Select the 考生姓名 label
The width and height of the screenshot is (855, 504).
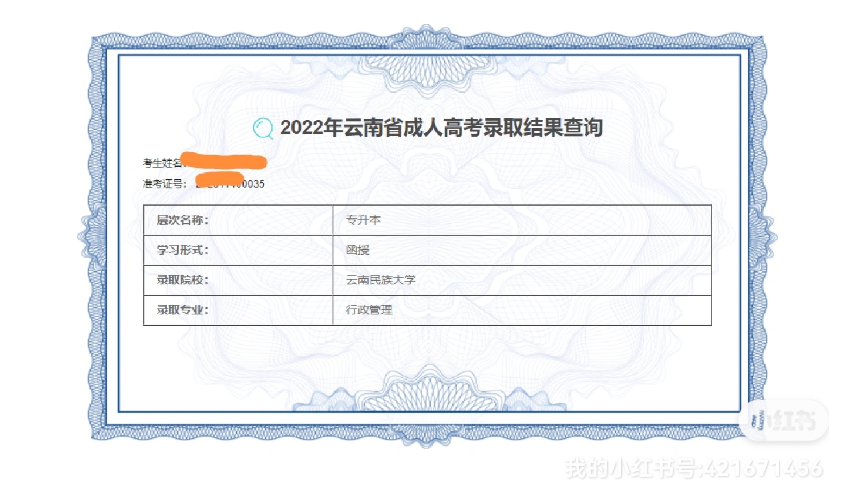[162, 162]
